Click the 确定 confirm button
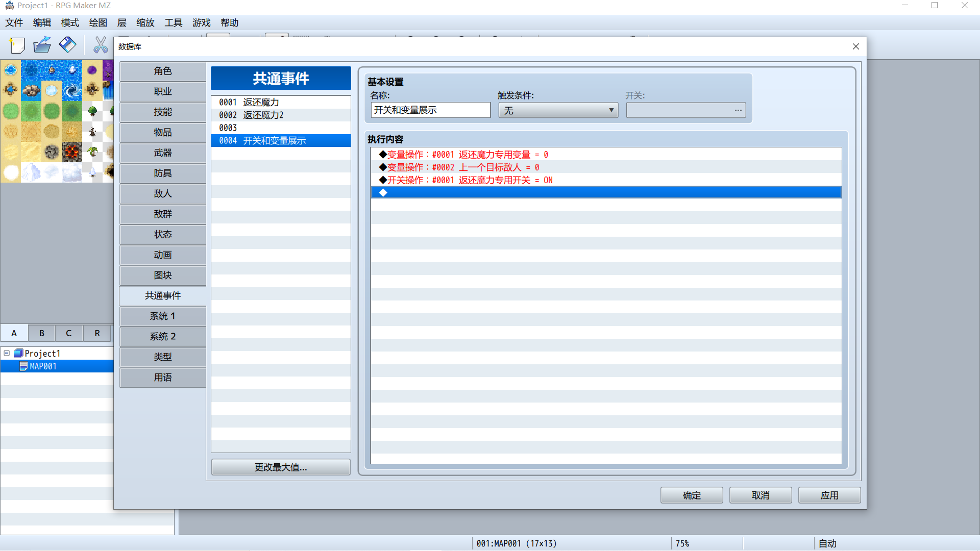 [692, 495]
